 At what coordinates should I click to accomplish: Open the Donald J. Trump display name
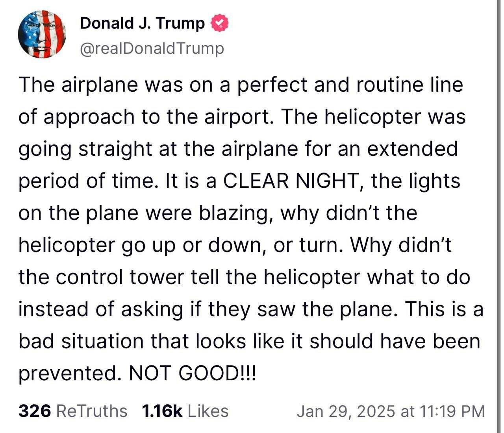coord(142,24)
